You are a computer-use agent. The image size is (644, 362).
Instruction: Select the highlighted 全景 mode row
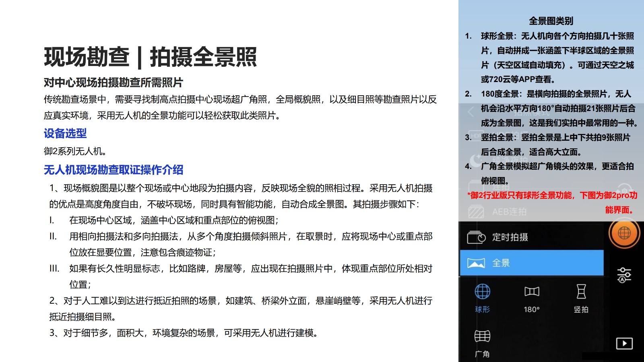[x=531, y=263]
